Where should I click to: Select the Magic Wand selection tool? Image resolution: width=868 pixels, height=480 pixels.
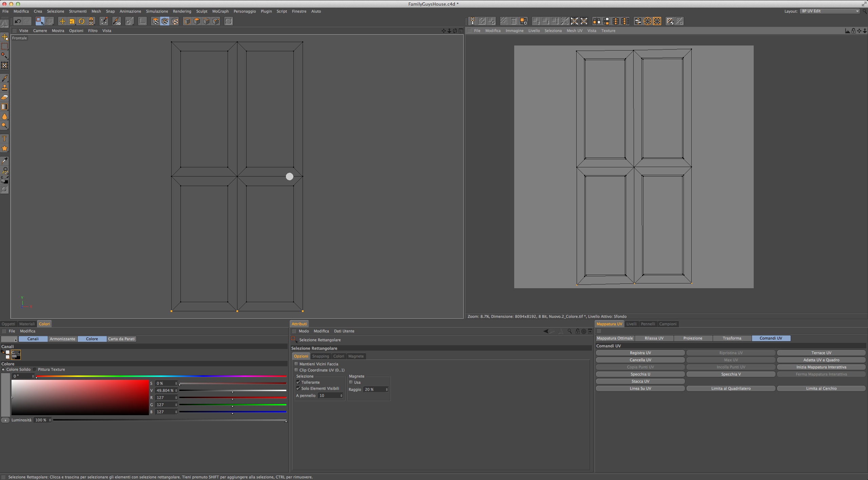pyautogui.click(x=5, y=56)
